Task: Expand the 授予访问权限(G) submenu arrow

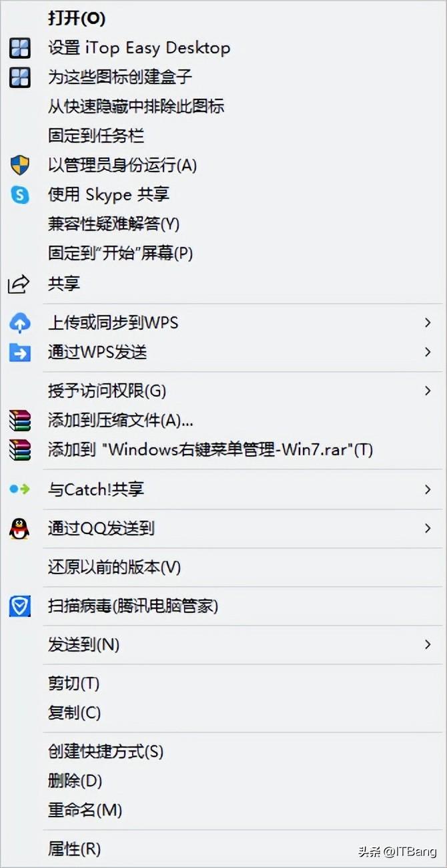Action: (x=428, y=391)
